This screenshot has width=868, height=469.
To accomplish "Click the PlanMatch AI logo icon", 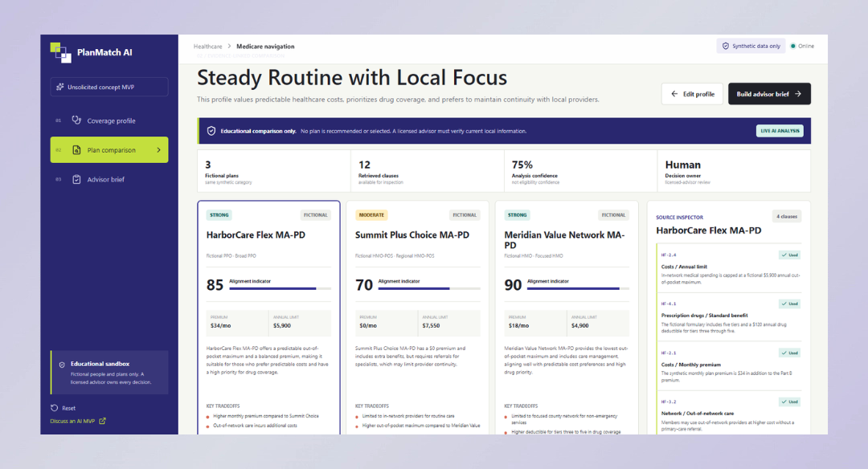I will (60, 52).
